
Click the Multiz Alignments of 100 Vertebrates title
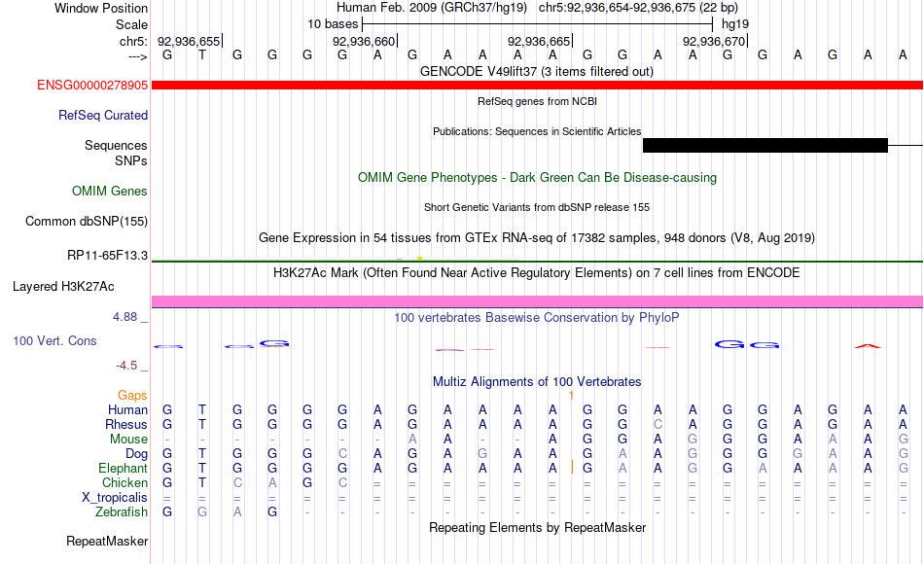click(537, 381)
